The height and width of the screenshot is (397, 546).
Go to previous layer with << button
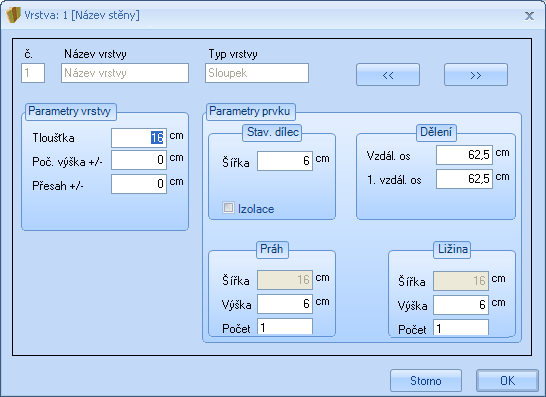[x=388, y=75]
